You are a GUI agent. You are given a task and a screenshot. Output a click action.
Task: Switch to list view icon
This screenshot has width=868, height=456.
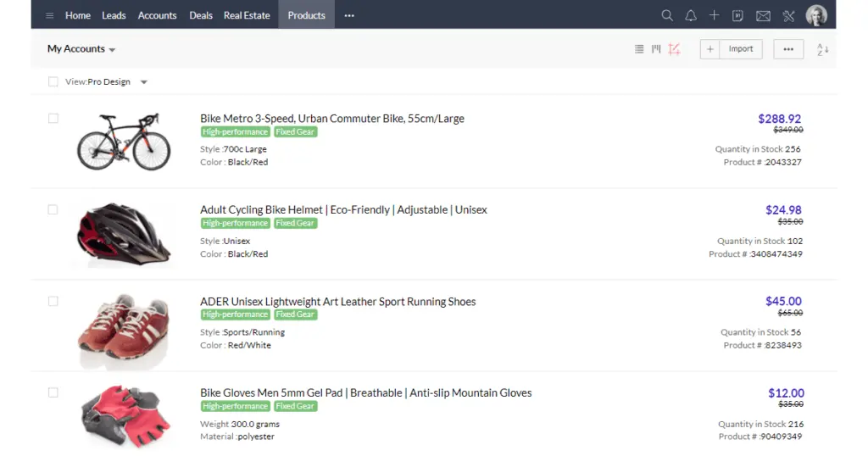(639, 49)
